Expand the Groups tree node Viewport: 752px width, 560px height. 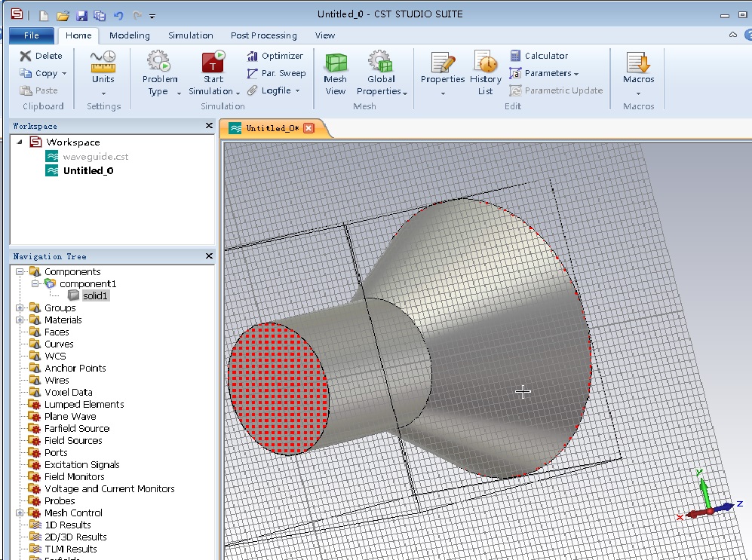[20, 308]
